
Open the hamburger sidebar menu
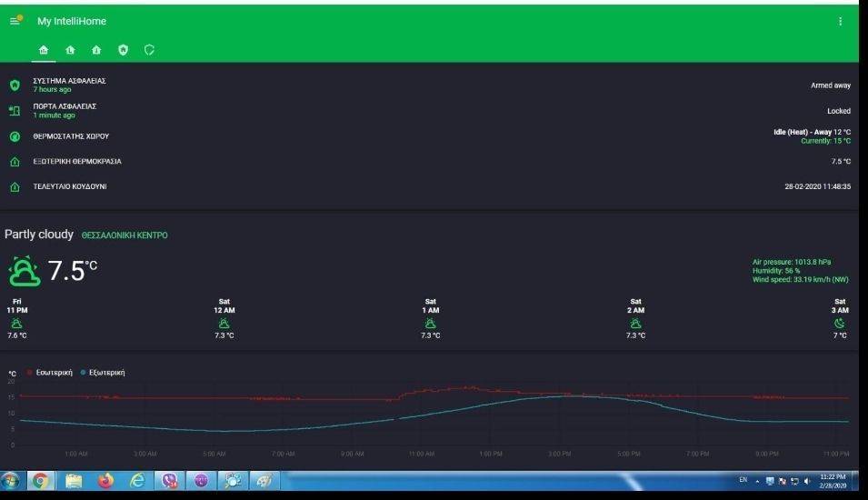(15, 21)
